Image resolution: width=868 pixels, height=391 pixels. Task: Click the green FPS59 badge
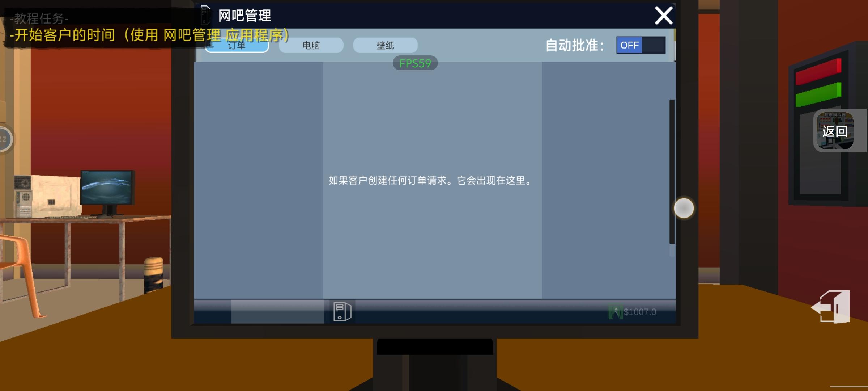415,63
